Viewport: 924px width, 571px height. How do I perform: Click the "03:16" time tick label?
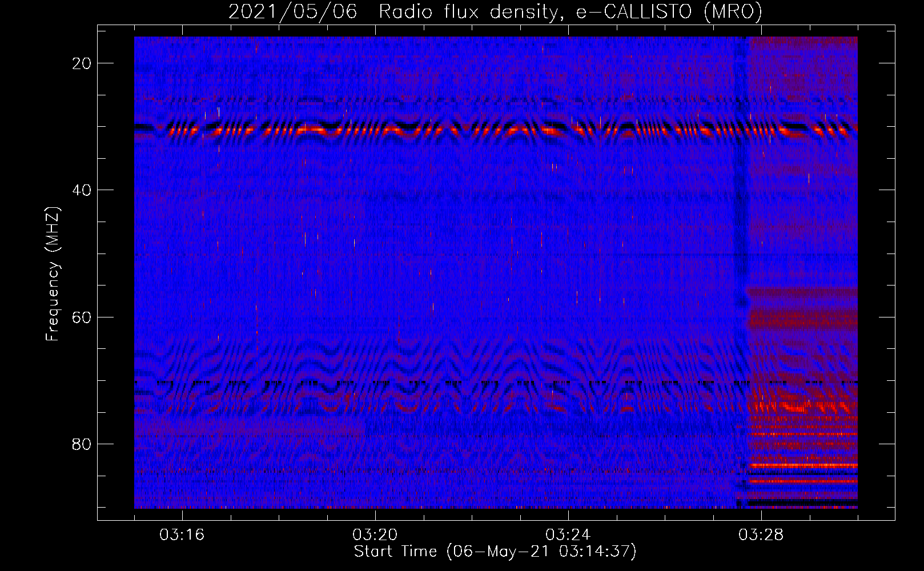[x=182, y=535]
